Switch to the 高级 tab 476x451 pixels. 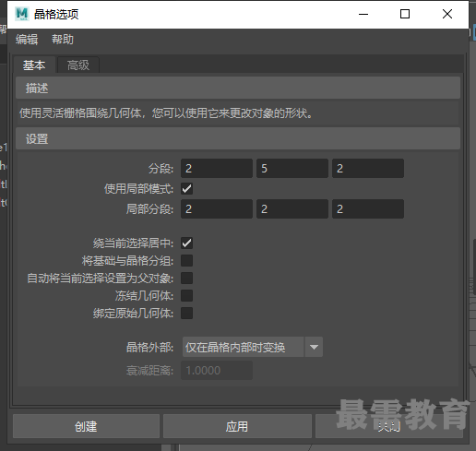(78, 65)
